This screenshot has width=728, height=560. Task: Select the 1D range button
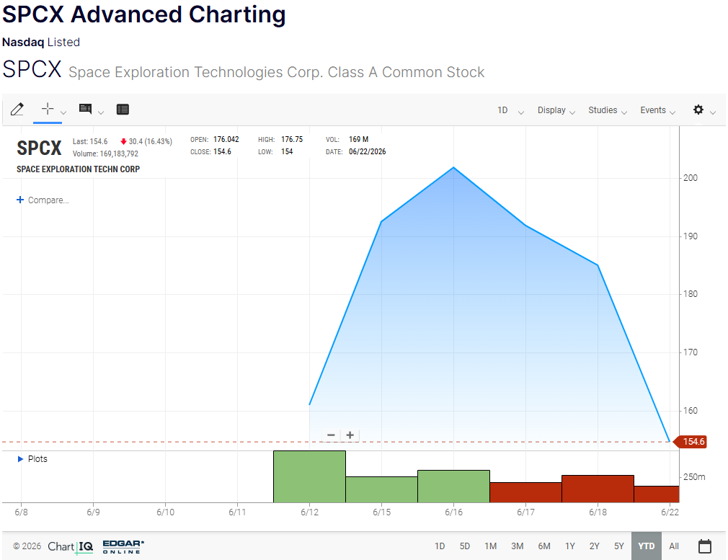pos(439,546)
